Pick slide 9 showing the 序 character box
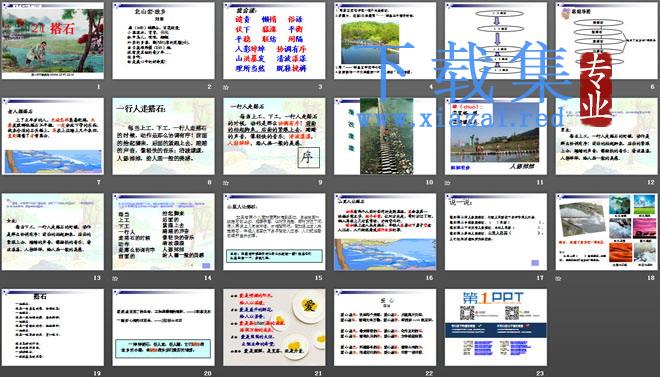660x377 pixels. tap(274, 136)
